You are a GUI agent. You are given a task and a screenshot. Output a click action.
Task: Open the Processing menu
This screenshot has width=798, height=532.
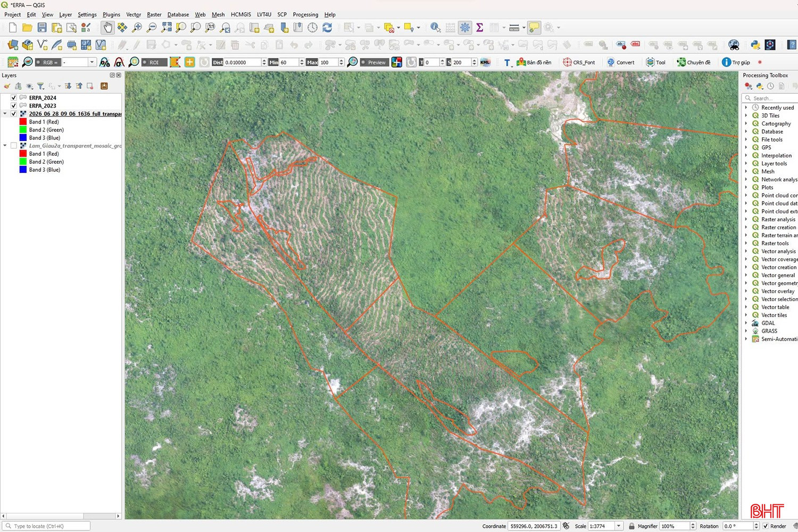(305, 14)
